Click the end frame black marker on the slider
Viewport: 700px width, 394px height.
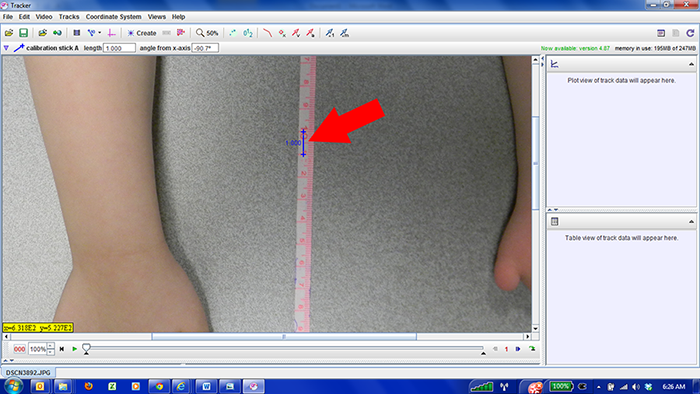pyautogui.click(x=483, y=353)
